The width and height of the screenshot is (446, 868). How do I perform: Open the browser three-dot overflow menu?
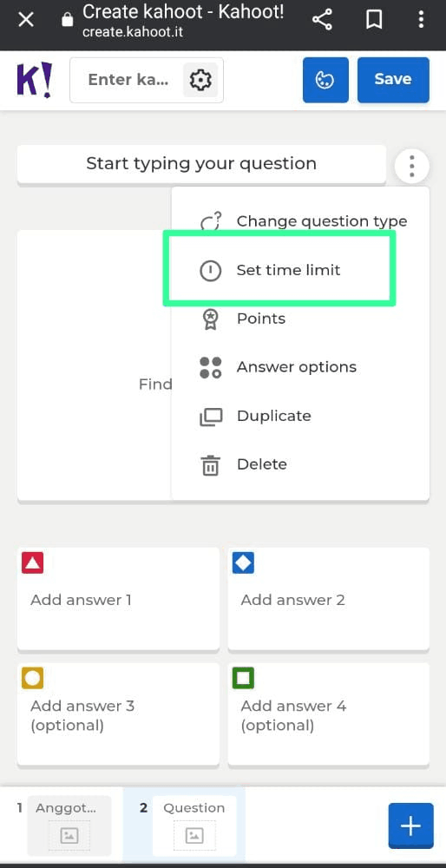coord(421,20)
